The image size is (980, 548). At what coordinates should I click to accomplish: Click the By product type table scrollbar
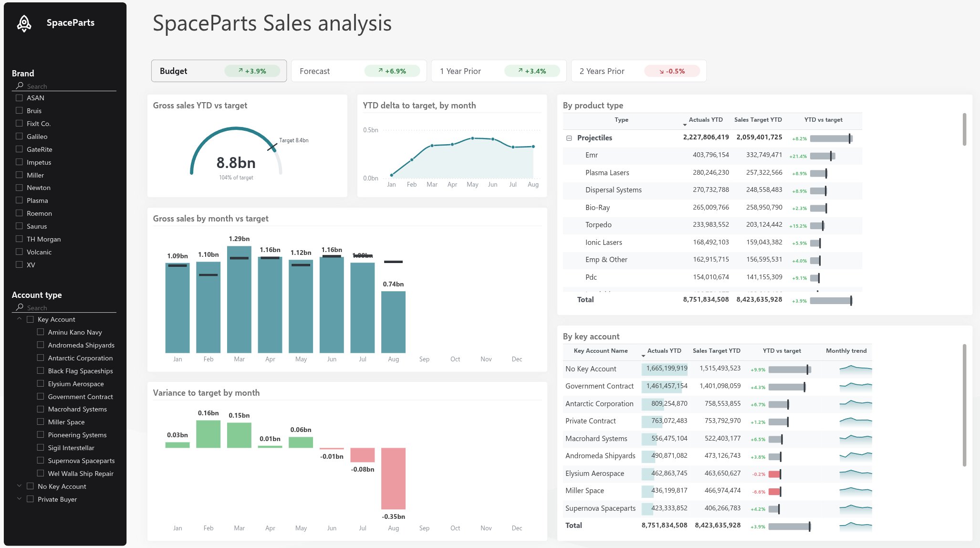964,129
